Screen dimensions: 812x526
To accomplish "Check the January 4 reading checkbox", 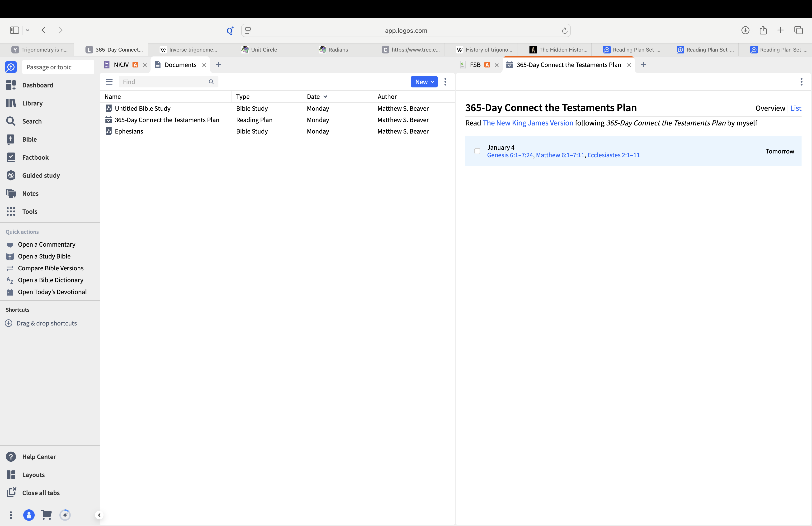I will click(x=477, y=151).
